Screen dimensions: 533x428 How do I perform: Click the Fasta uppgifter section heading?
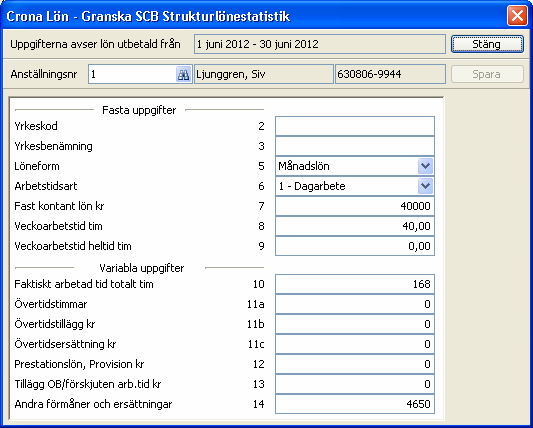[x=139, y=110]
